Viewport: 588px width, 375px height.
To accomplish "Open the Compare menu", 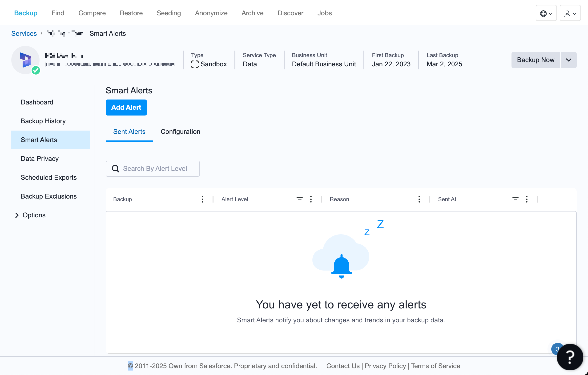I will click(92, 13).
